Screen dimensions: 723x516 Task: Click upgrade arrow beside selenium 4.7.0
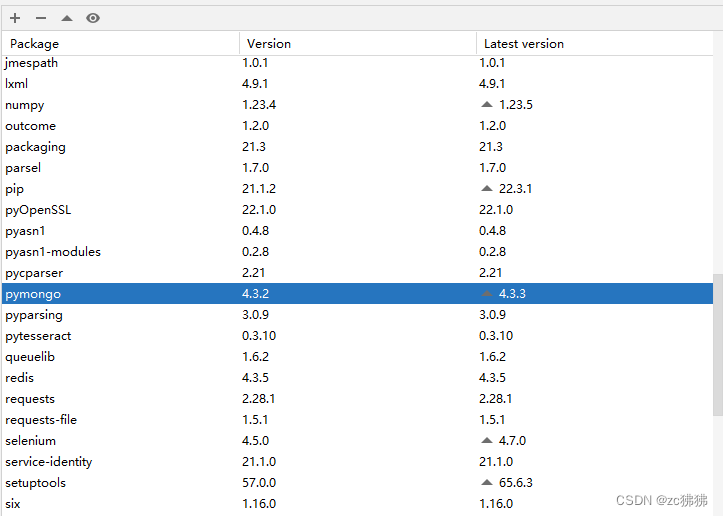(487, 441)
